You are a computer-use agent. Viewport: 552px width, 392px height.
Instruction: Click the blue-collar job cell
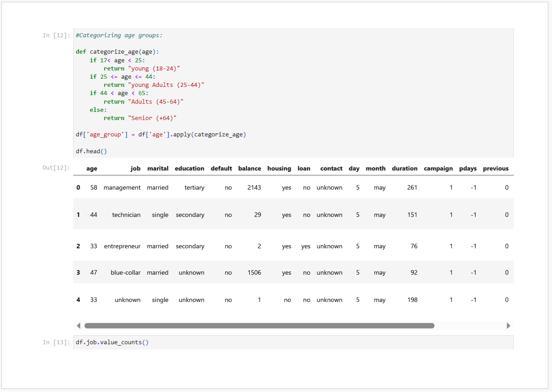tap(125, 272)
